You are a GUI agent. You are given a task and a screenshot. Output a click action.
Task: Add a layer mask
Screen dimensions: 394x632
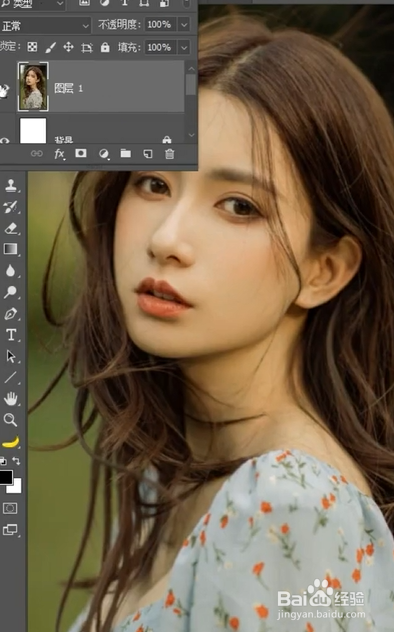pos(81,154)
